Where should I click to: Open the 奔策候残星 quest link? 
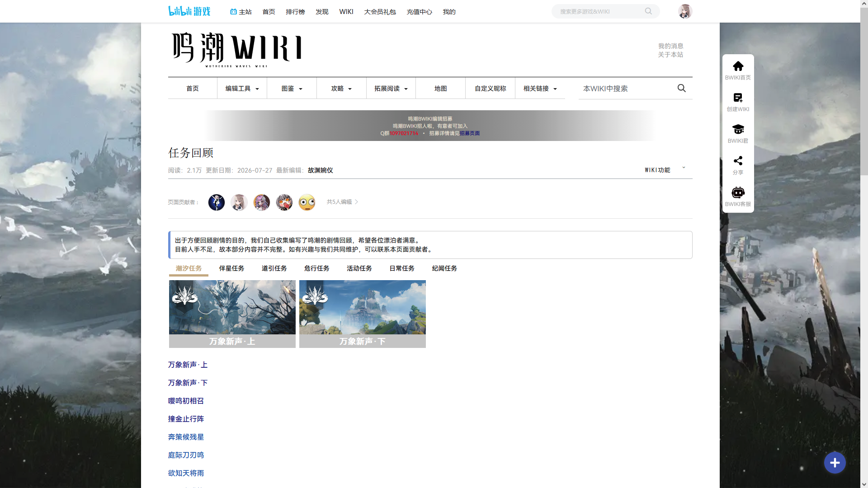point(186,437)
